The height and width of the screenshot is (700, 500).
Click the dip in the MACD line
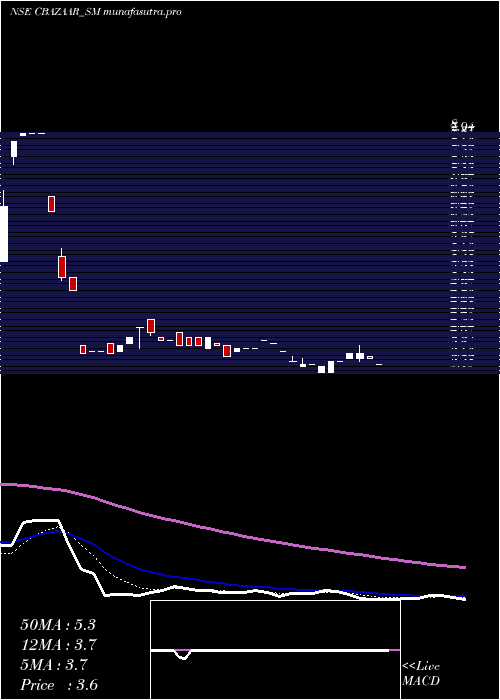[x=183, y=655]
